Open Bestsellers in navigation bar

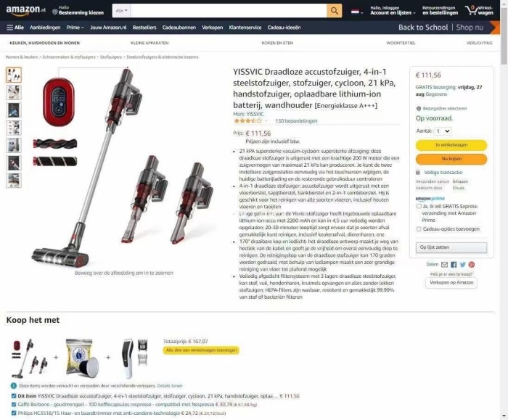144,28
